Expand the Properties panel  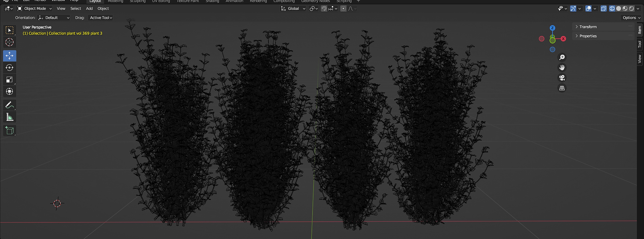[x=588, y=36]
